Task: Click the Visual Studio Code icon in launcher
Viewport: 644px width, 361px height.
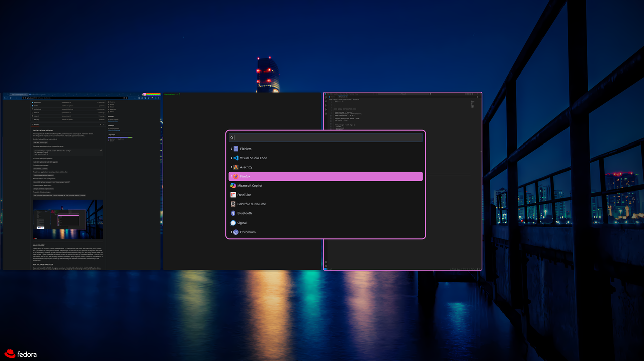Action: pos(236,158)
